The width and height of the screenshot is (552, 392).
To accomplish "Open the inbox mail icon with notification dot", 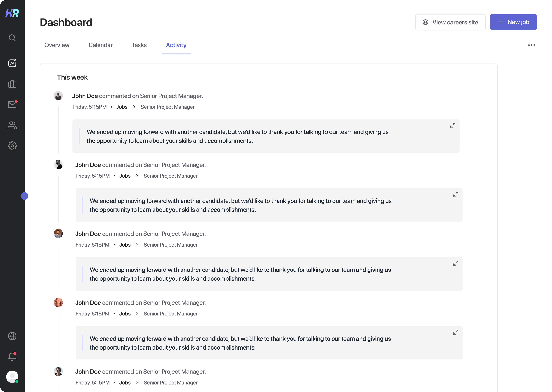I will click(12, 104).
